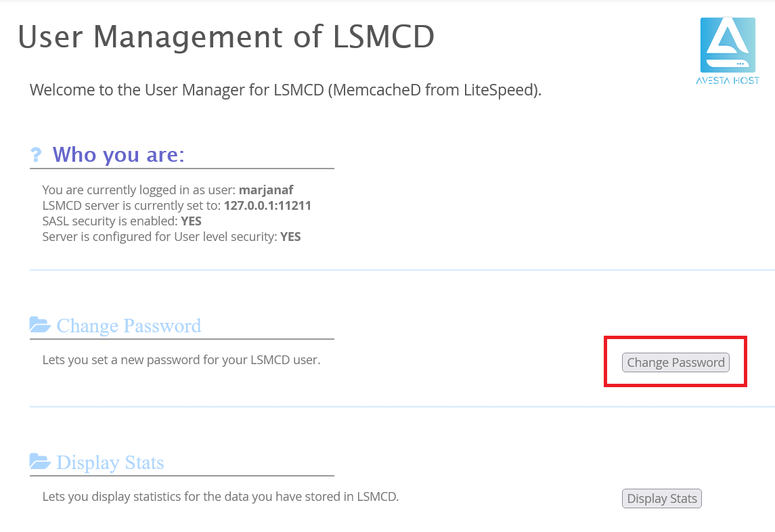Click the question mark icon beside Who you are

37,156
